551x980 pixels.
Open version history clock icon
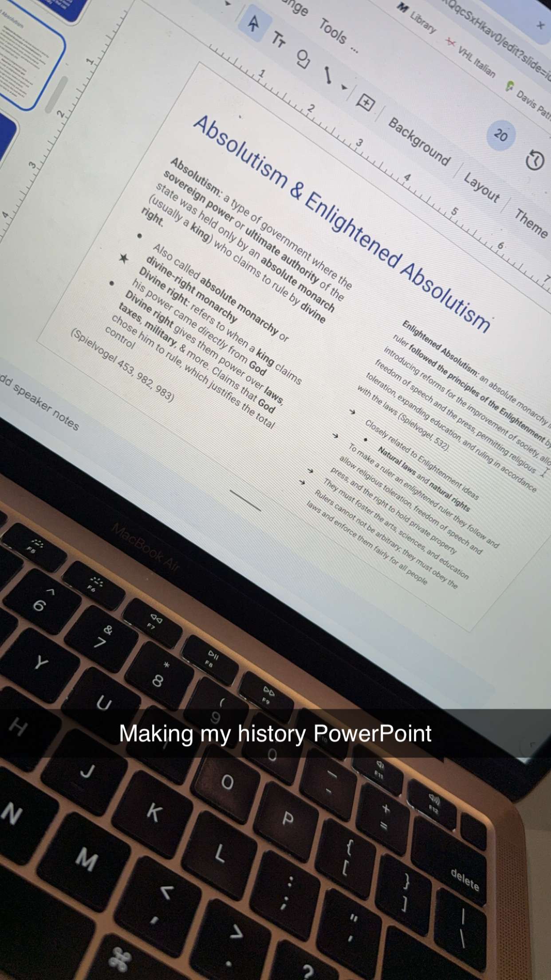coord(535,160)
